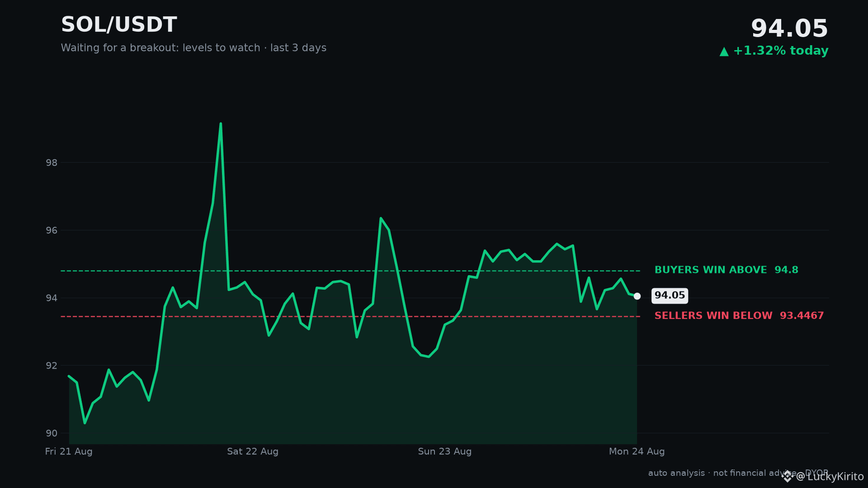Click the white current-price dot on the chart
Image resolution: width=868 pixels, height=488 pixels.
click(637, 296)
